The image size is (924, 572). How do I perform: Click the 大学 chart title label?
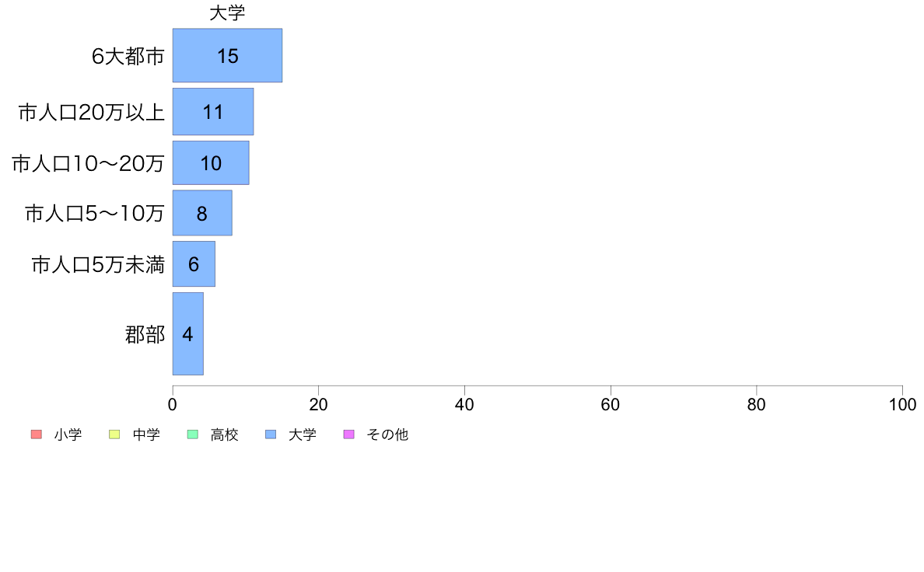227,13
